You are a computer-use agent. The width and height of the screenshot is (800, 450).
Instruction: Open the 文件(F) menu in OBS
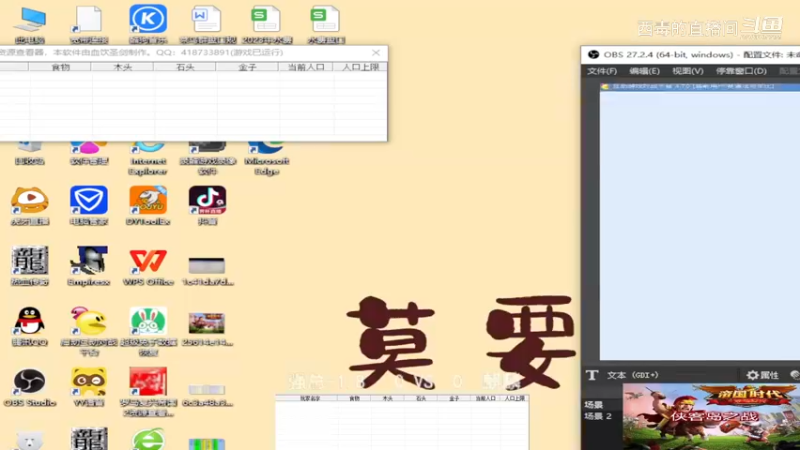coord(602,71)
